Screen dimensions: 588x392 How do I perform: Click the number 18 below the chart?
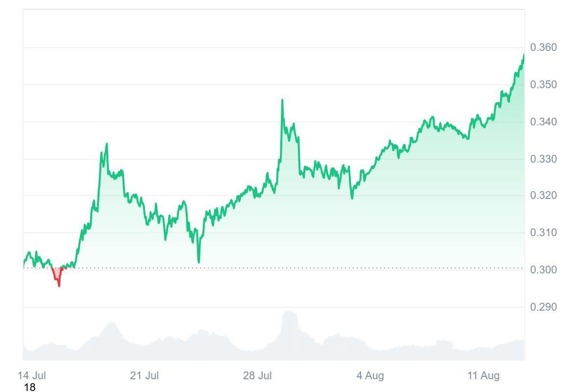tap(30, 388)
